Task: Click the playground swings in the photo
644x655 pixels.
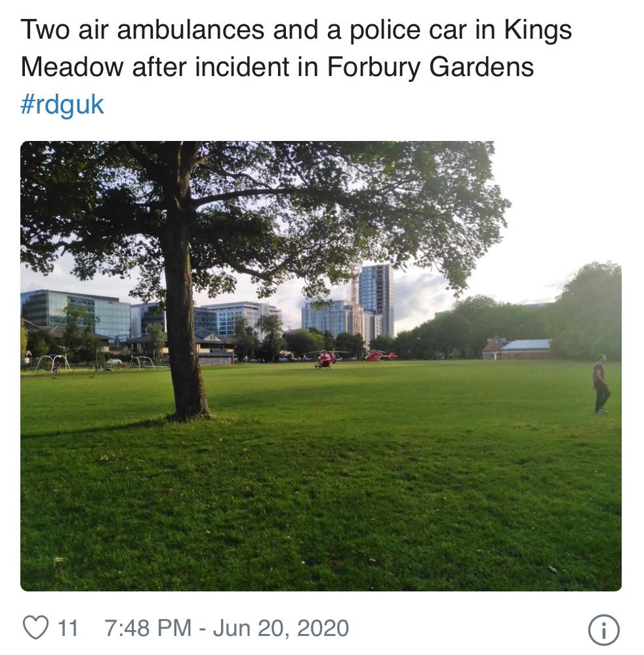Action: (54, 363)
